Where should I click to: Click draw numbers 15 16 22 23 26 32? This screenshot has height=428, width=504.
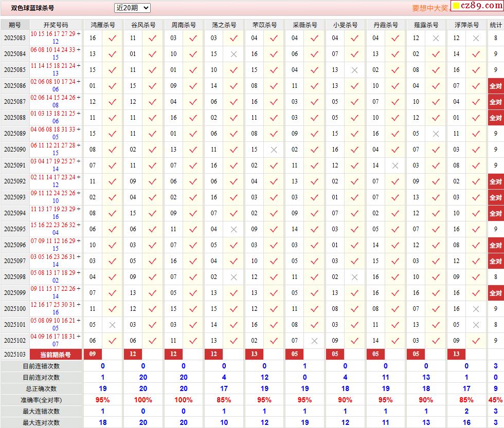point(53,225)
